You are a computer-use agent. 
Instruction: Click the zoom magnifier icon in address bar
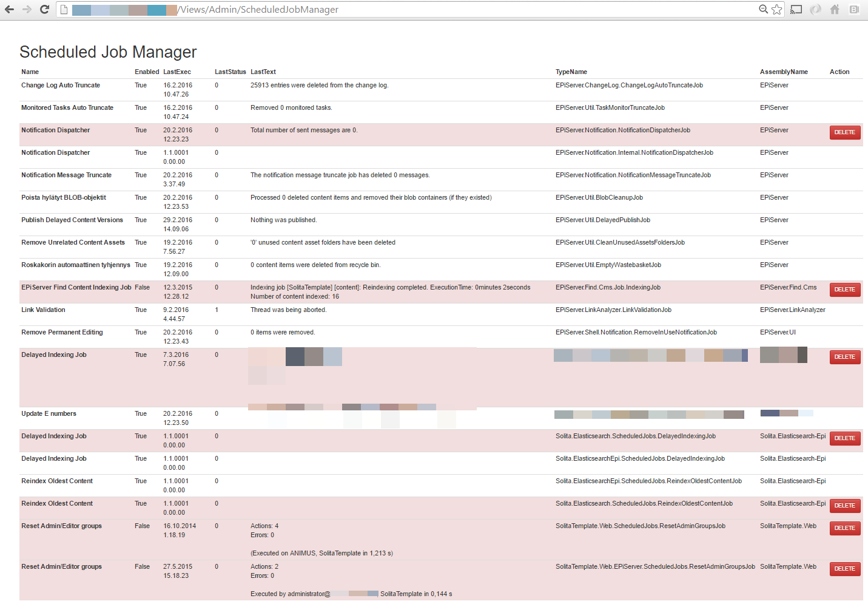[764, 9]
